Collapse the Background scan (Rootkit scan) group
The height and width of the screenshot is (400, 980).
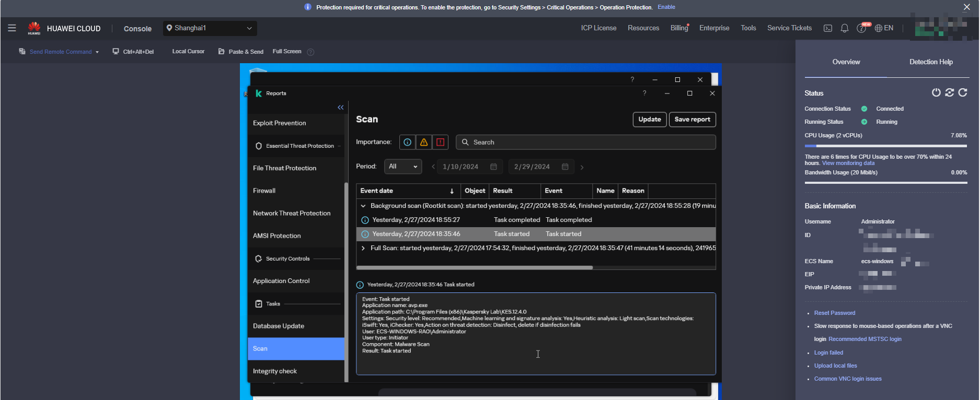click(x=363, y=206)
